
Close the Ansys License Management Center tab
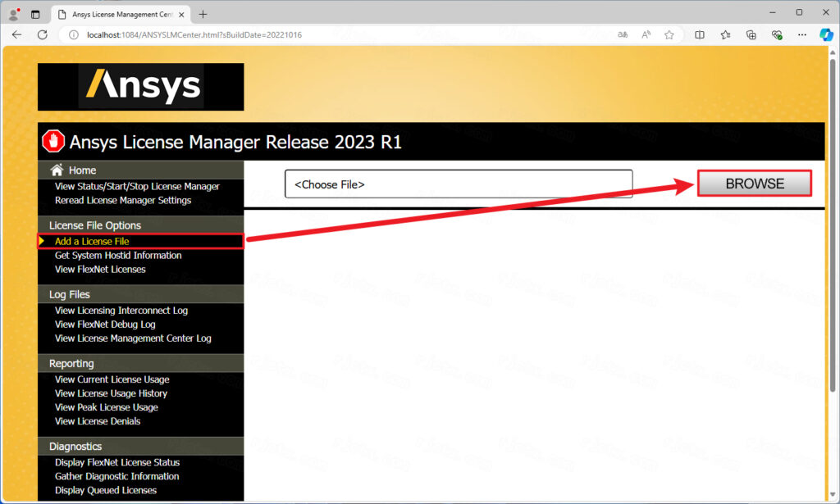click(x=181, y=15)
